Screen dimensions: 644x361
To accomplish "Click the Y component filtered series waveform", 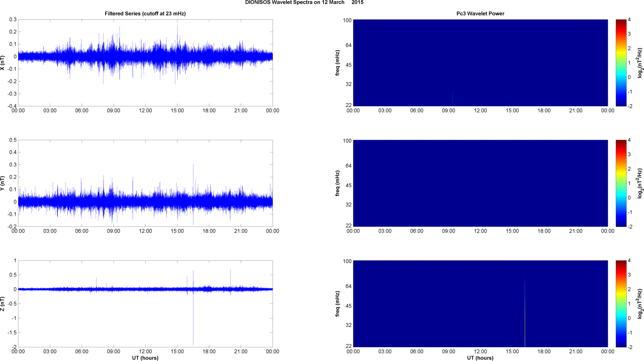I will coord(145,201).
